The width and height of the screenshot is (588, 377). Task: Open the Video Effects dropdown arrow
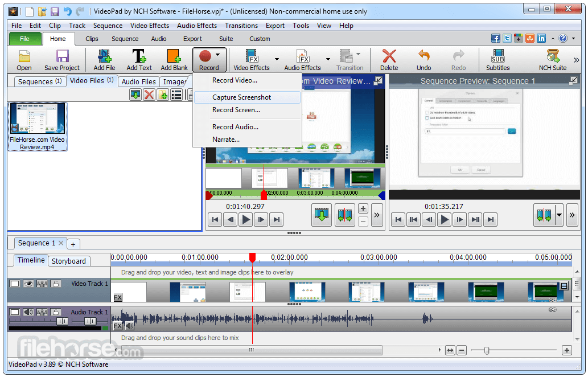[277, 59]
